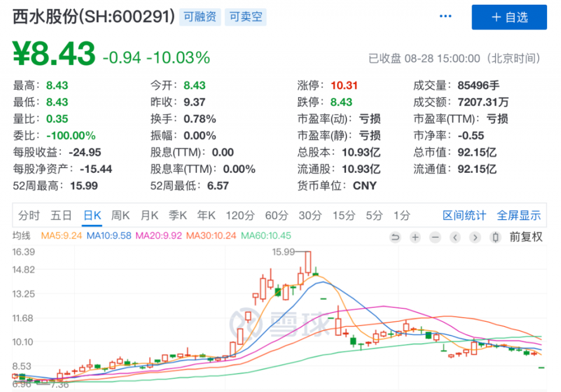Image resolution: width=561 pixels, height=392 pixels.
Task: Zoom in the K-line chart with plus icon
Action: pyautogui.click(x=415, y=237)
